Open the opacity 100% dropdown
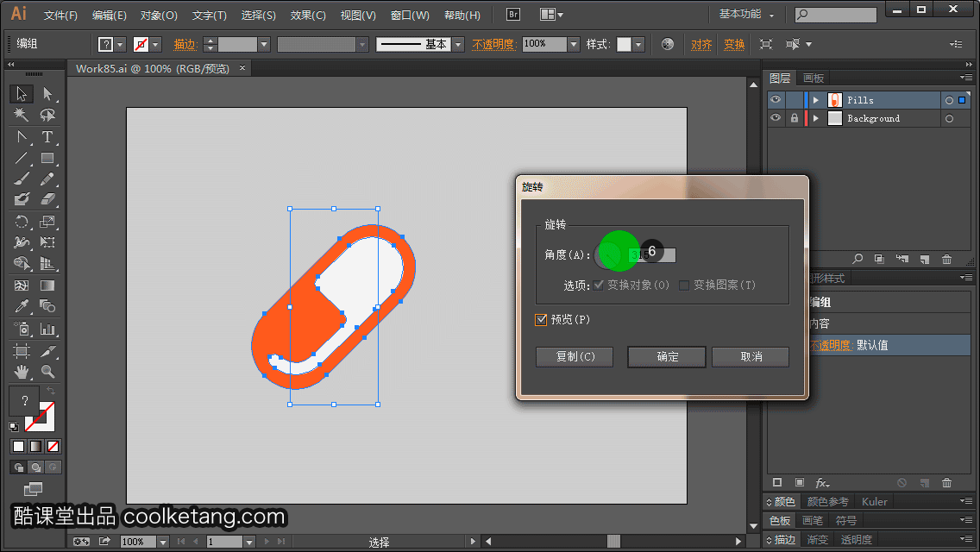980x552 pixels. tap(574, 44)
